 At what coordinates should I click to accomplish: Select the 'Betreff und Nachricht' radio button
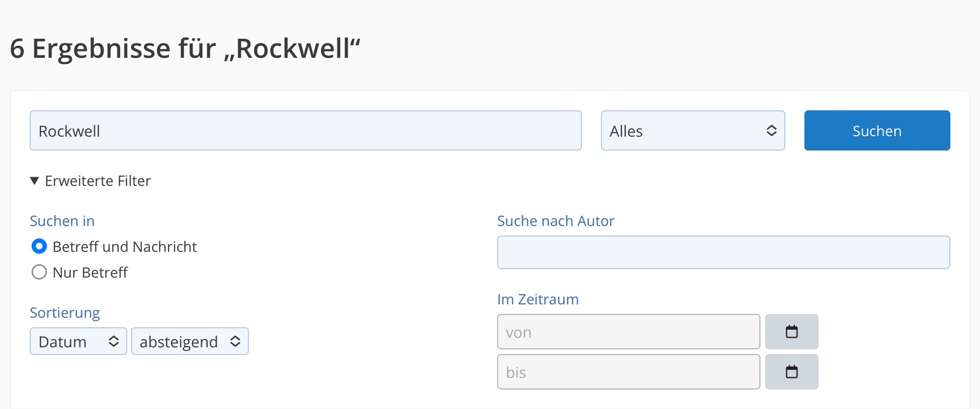click(39, 246)
